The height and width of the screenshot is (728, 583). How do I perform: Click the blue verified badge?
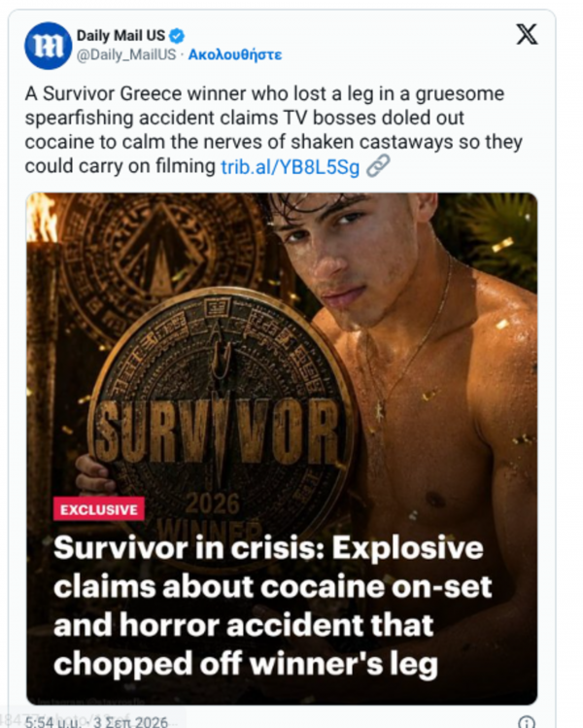[x=177, y=36]
